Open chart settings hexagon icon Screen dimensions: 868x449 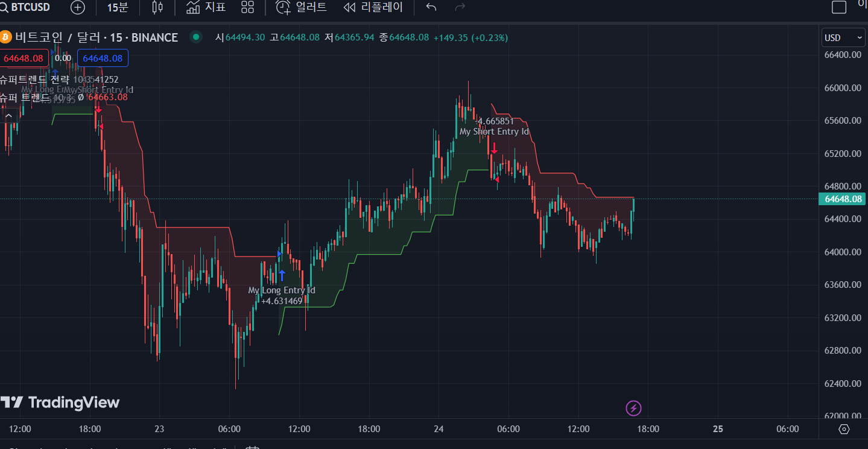pyautogui.click(x=844, y=429)
